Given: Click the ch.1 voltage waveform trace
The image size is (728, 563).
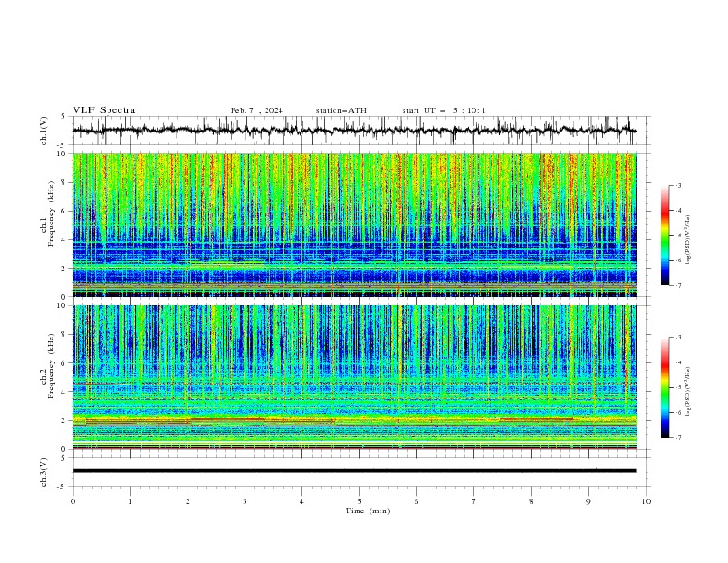Looking at the screenshot, I should click(x=354, y=131).
